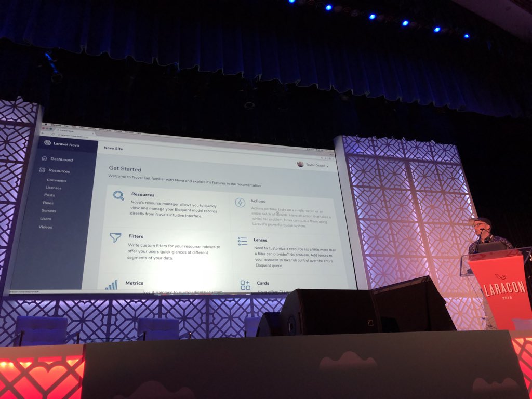The image size is (532, 399).
Task: Navigate to the Servers resource
Action: pyautogui.click(x=49, y=211)
